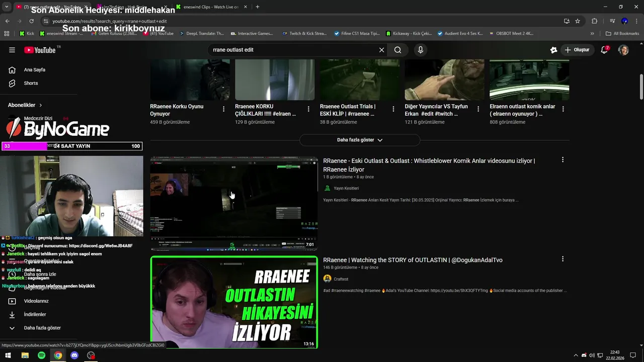This screenshot has height=362, width=644.
Task: Expand sidebar with Daha fazla göster
Action: click(42, 328)
